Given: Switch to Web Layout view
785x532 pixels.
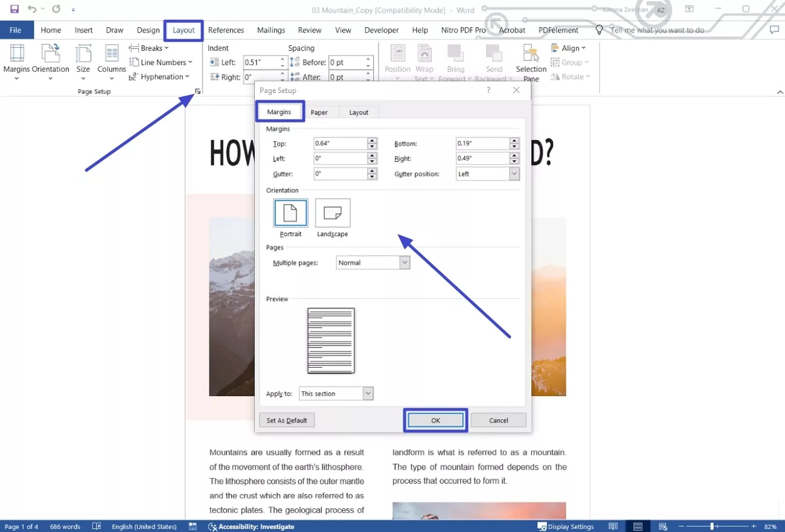Looking at the screenshot, I should (x=662, y=527).
